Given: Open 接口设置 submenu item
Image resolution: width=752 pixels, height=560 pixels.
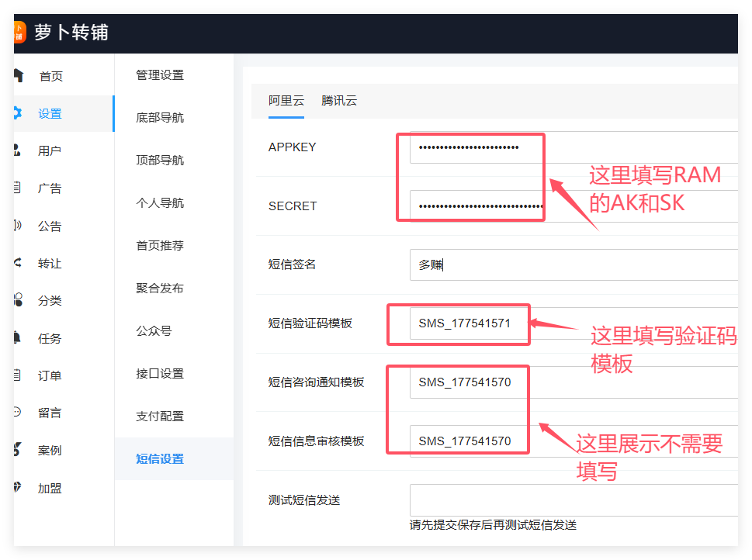Looking at the screenshot, I should (x=160, y=374).
